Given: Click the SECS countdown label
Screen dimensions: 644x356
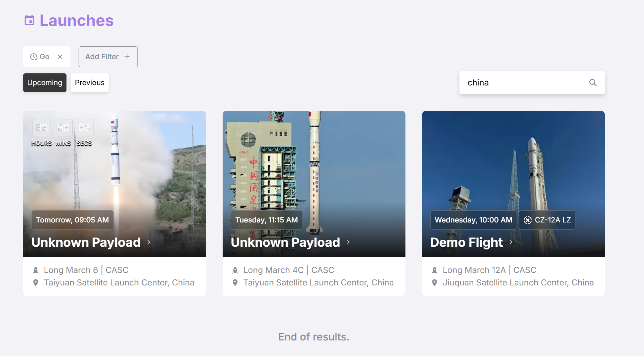Looking at the screenshot, I should click(84, 143).
